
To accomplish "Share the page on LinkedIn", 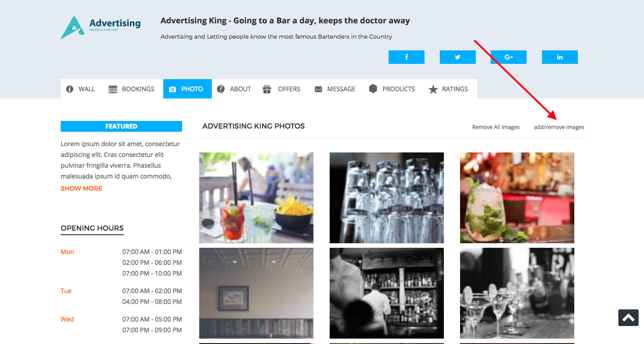I will tap(559, 57).
